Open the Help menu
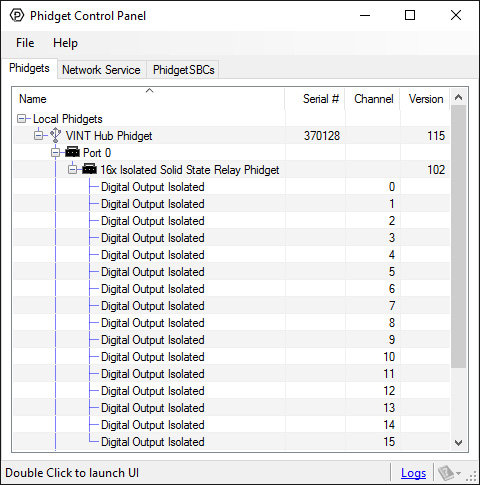This screenshot has width=480, height=485. pos(65,43)
